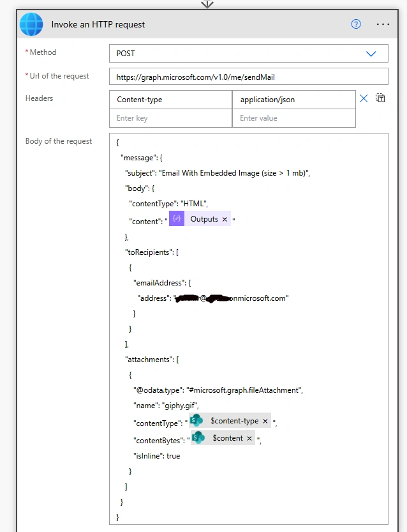Click the "name": "giphy.gif" line
Screen dimensions: 407x532
[166, 406]
